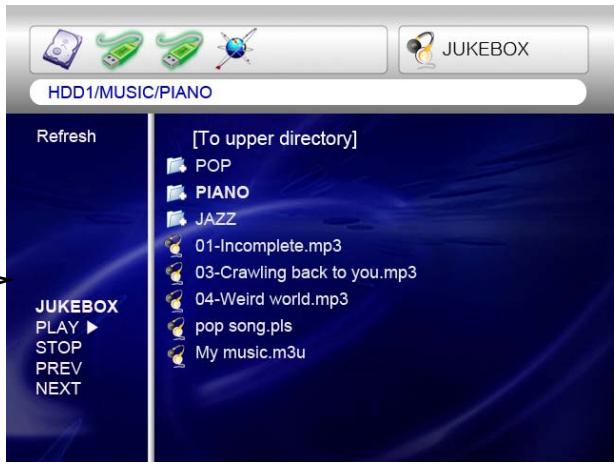615x465 pixels.
Task: Click music icon beside 03-Crawling back to you.mp3
Action: tap(175, 273)
